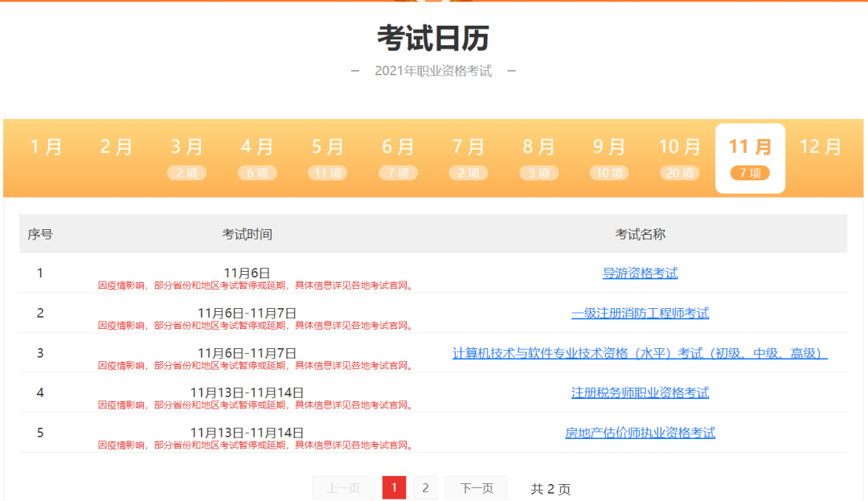Select the 1月 month tab
Viewport: 868px width, 501px height.
[46, 147]
